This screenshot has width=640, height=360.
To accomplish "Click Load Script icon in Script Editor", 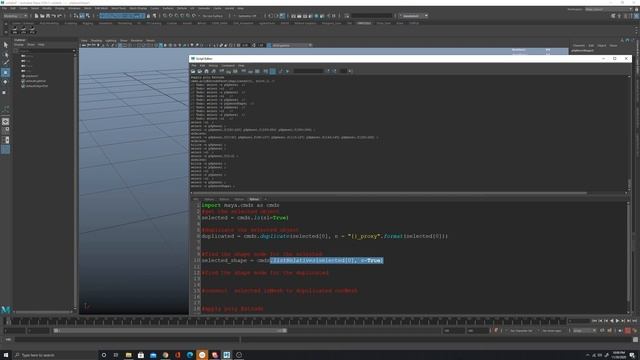I will point(193,71).
